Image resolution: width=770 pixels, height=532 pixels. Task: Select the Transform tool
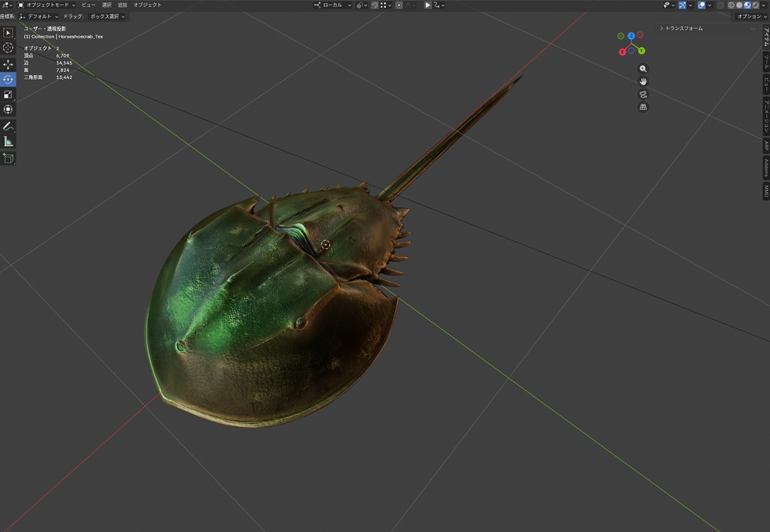pyautogui.click(x=8, y=110)
